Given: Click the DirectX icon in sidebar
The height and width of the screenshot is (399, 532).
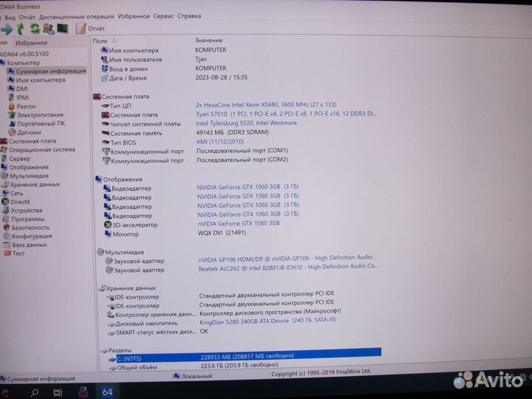Looking at the screenshot, I should (5, 202).
